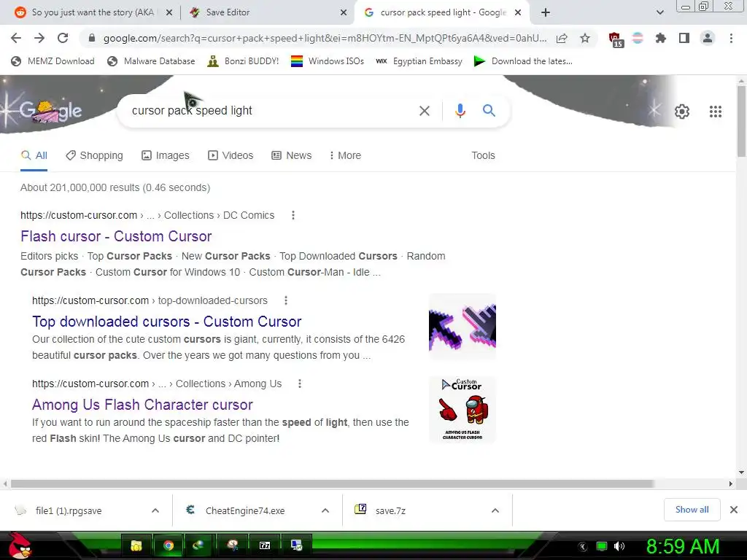Click the scroll-right arrow on horizontal scrollbar
The image size is (747, 560).
click(731, 484)
